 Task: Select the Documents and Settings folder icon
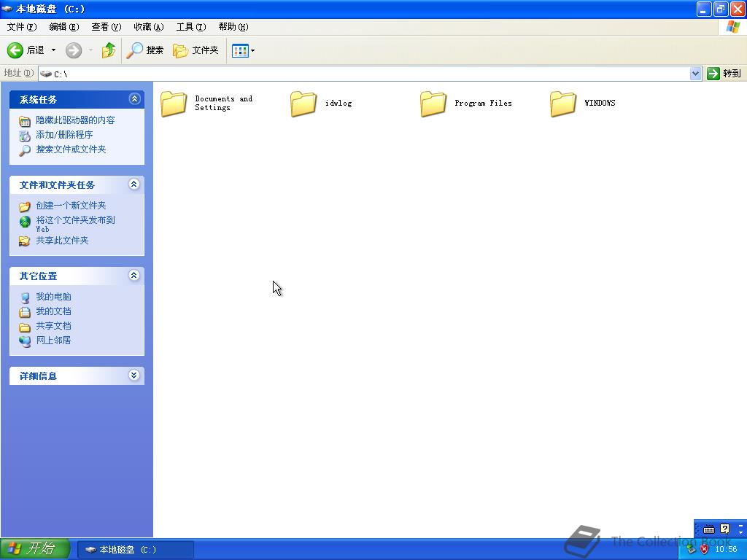coord(174,104)
